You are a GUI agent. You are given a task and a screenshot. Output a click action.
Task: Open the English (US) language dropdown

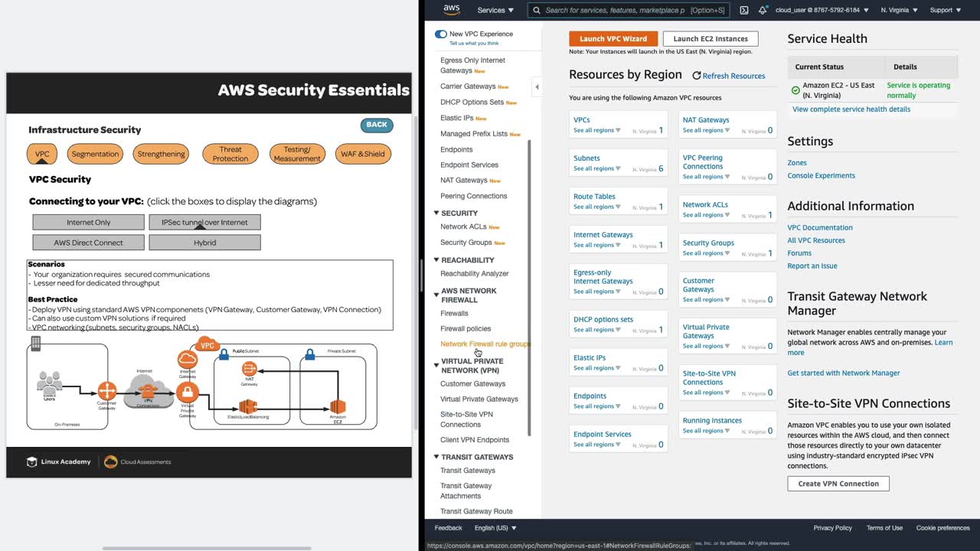495,528
